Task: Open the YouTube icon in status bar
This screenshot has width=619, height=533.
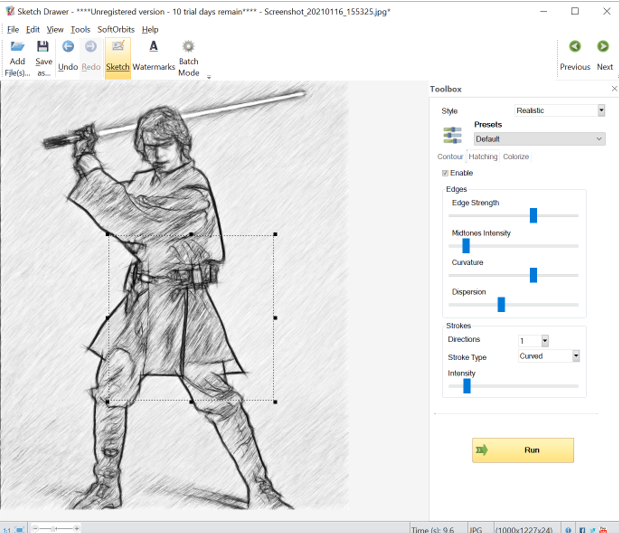Action: (x=603, y=530)
